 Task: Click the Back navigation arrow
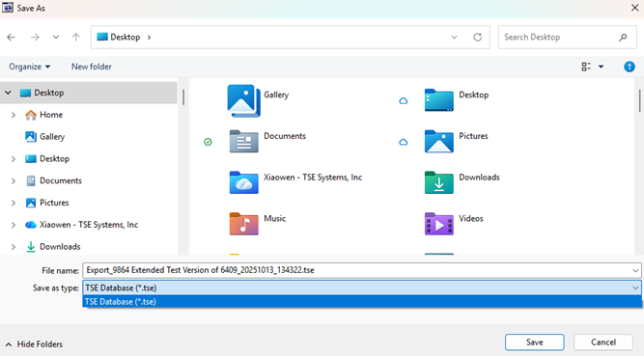(x=11, y=38)
